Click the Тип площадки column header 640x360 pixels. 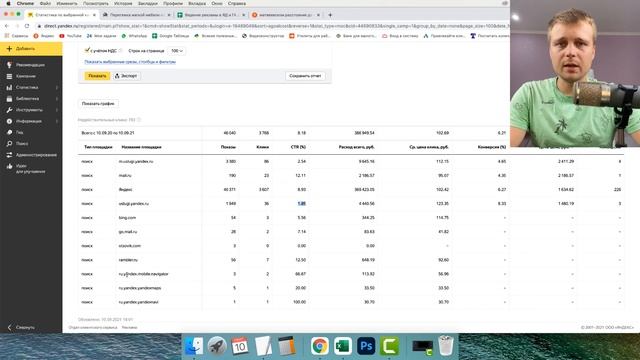tap(98, 147)
